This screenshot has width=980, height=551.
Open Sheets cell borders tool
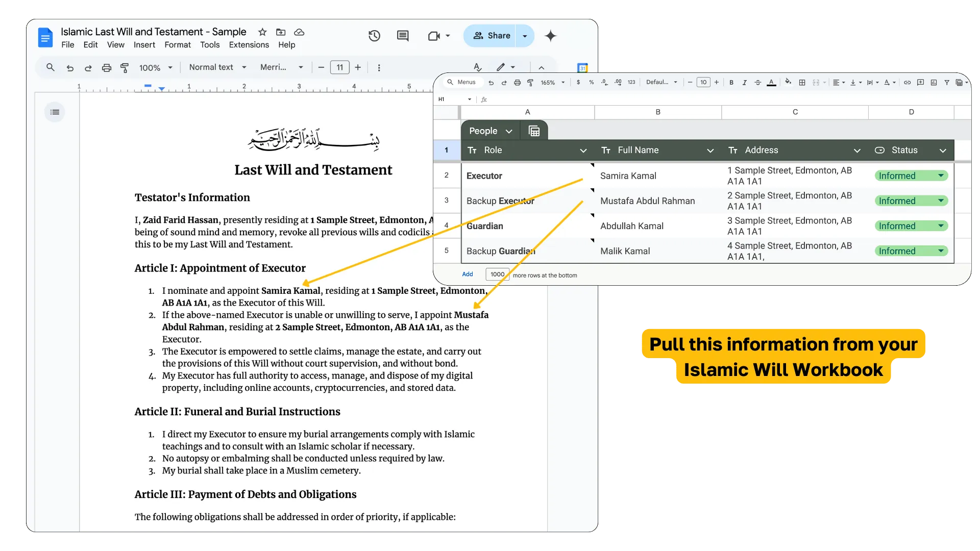(x=802, y=82)
